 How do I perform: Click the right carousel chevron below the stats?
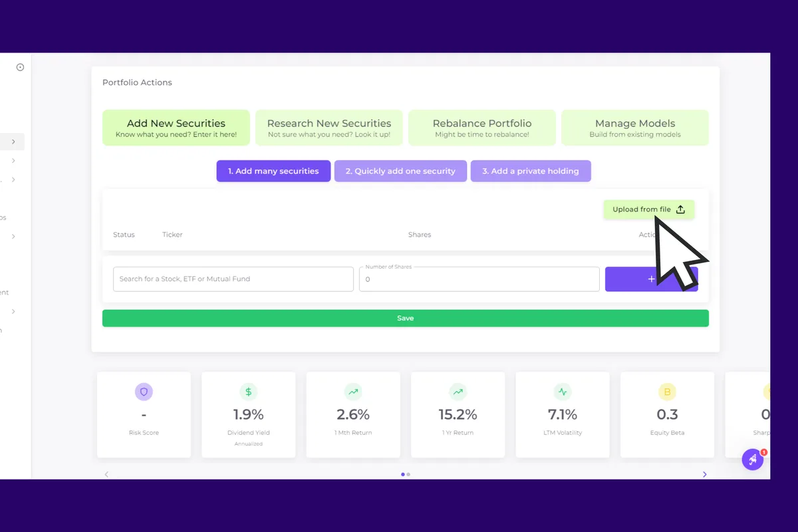[704, 474]
